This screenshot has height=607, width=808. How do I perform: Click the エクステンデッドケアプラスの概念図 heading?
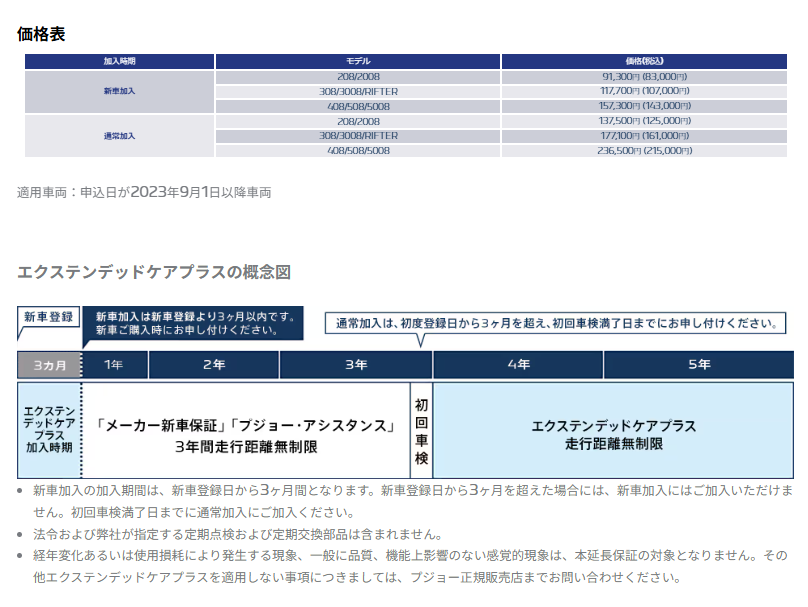tap(154, 272)
